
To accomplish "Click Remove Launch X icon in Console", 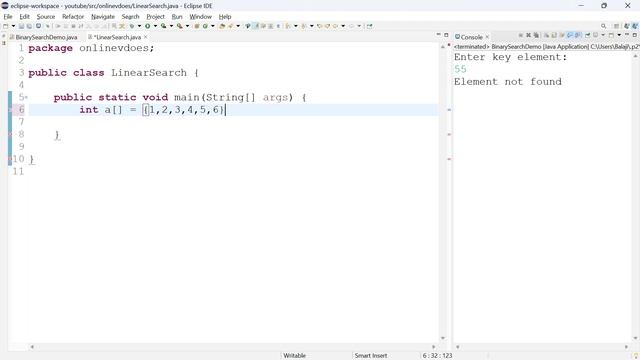I will point(529,36).
